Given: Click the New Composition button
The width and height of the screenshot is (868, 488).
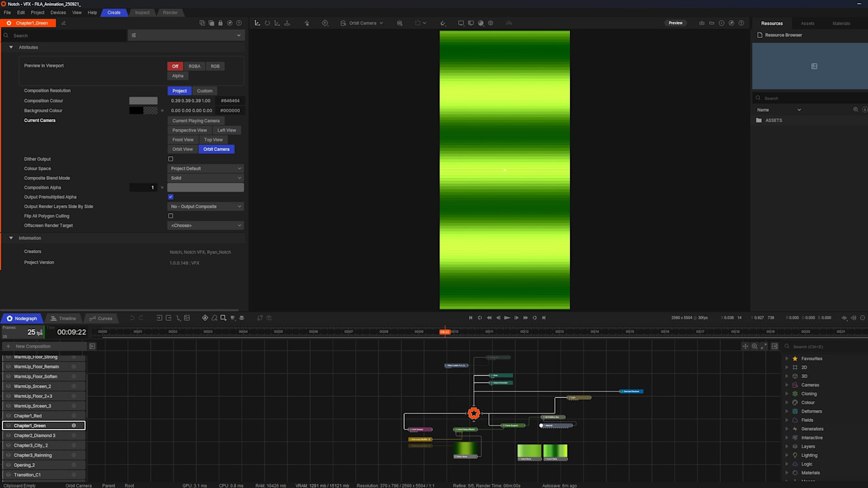Looking at the screenshot, I should pyautogui.click(x=33, y=347).
